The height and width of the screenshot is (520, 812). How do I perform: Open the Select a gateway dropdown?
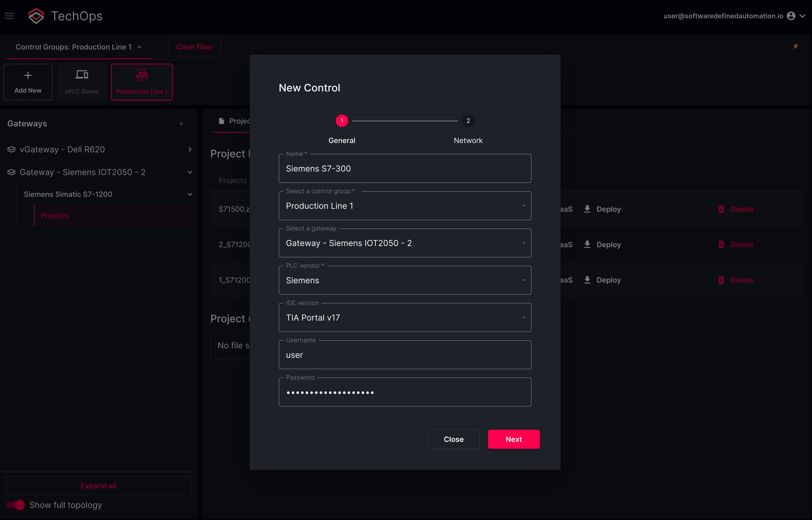(x=405, y=243)
